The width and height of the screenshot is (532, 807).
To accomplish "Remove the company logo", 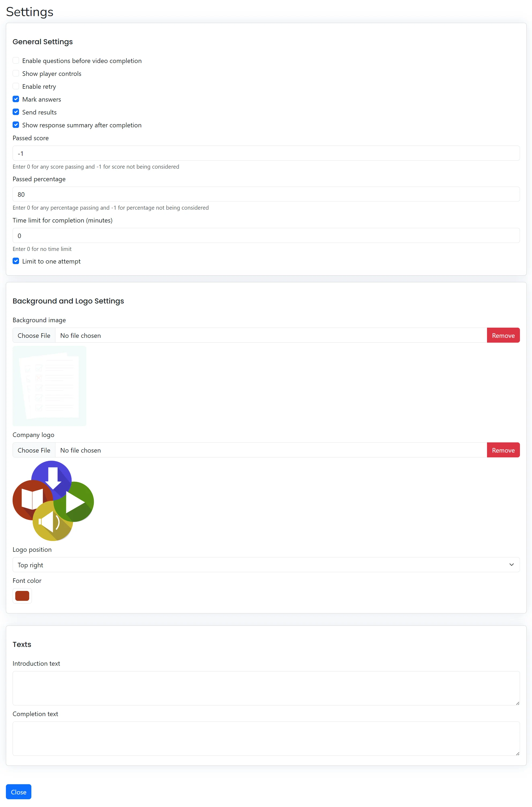I will tap(503, 450).
